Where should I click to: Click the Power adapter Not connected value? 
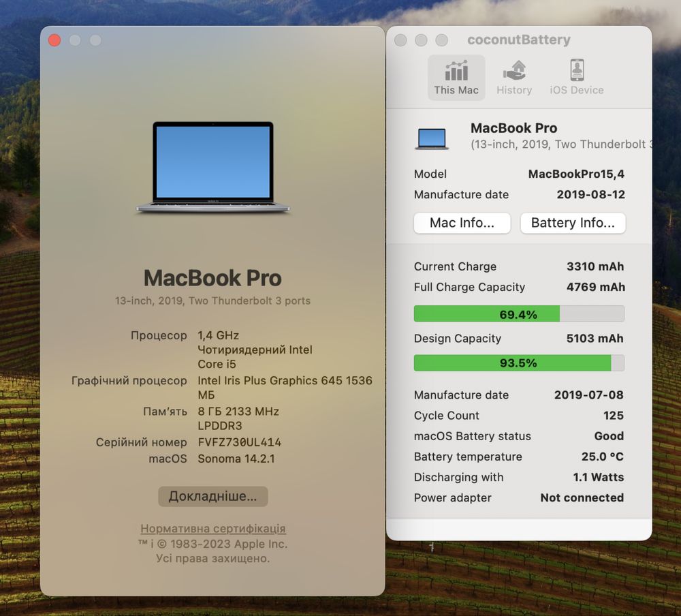582,497
